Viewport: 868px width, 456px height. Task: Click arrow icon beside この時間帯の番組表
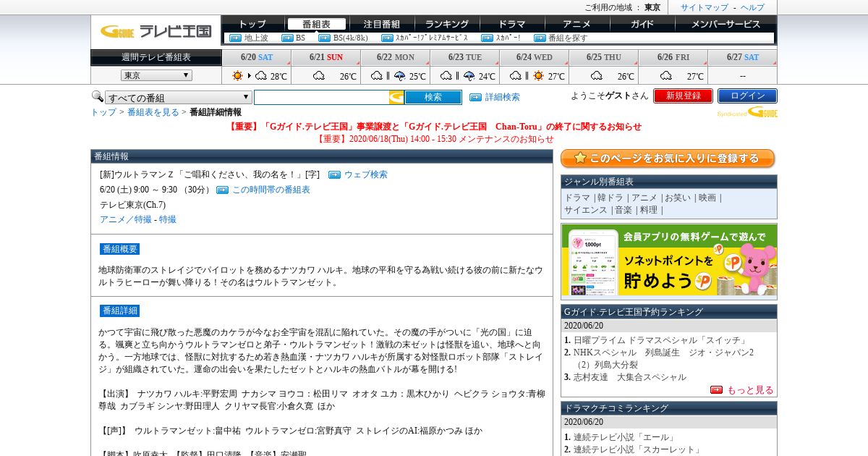click(x=222, y=190)
